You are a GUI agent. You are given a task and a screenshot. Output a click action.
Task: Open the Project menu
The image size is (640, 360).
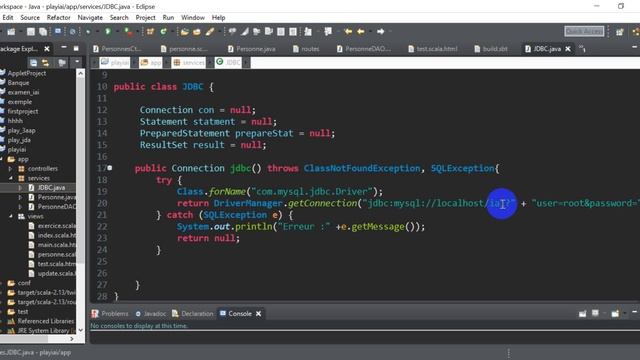[x=145, y=18]
